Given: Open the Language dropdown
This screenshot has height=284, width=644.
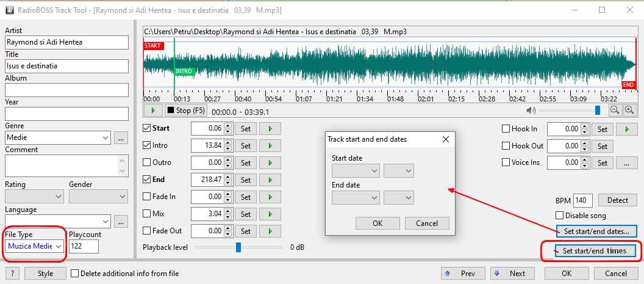Looking at the screenshot, I should click(58, 221).
